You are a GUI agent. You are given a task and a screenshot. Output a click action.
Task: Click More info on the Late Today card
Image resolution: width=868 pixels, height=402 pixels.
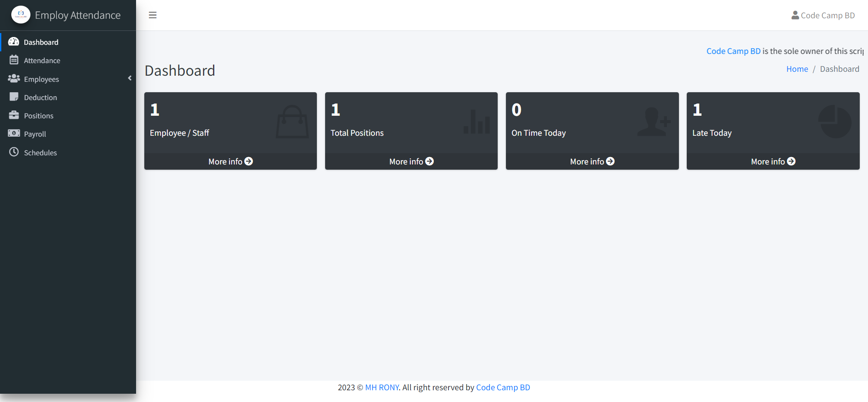[773, 161]
